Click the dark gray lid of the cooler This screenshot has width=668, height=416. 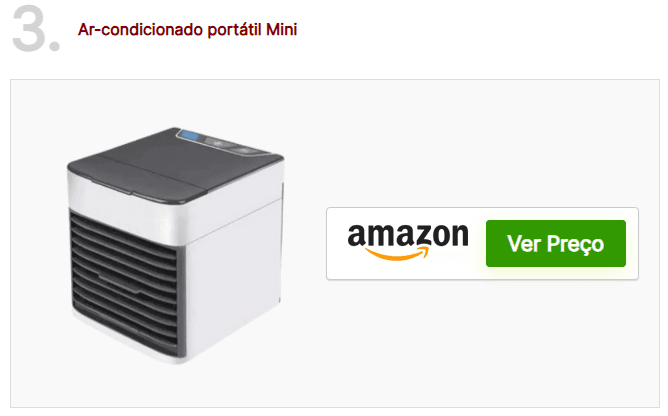[x=175, y=164]
